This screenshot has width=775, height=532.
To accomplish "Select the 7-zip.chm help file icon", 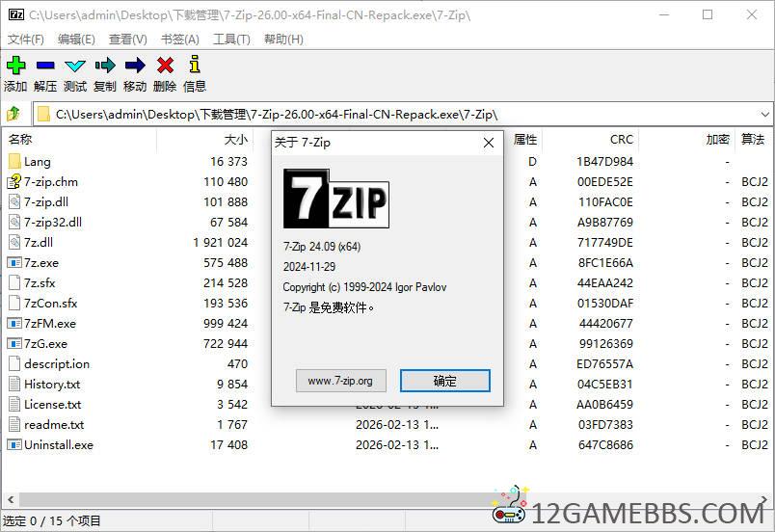I will coord(14,181).
